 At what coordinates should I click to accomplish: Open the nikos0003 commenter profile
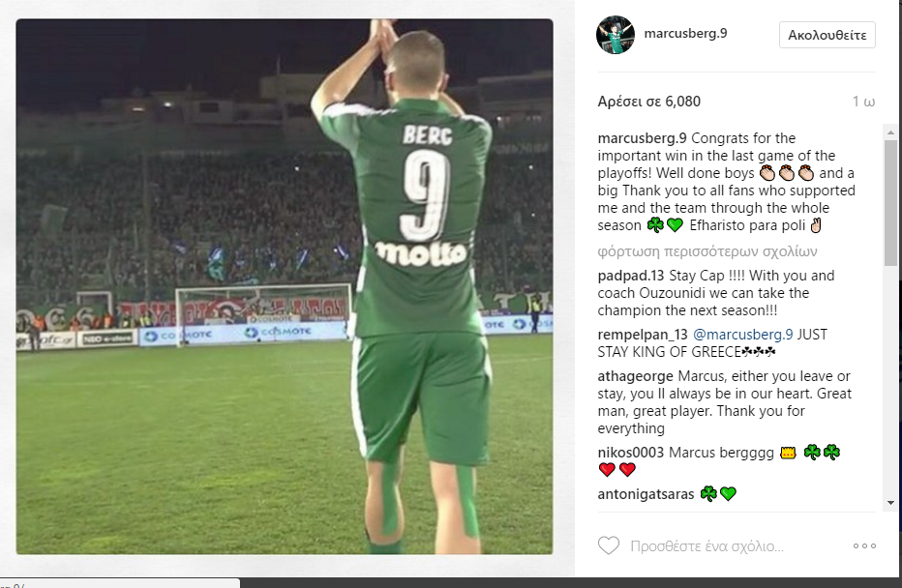(630, 453)
